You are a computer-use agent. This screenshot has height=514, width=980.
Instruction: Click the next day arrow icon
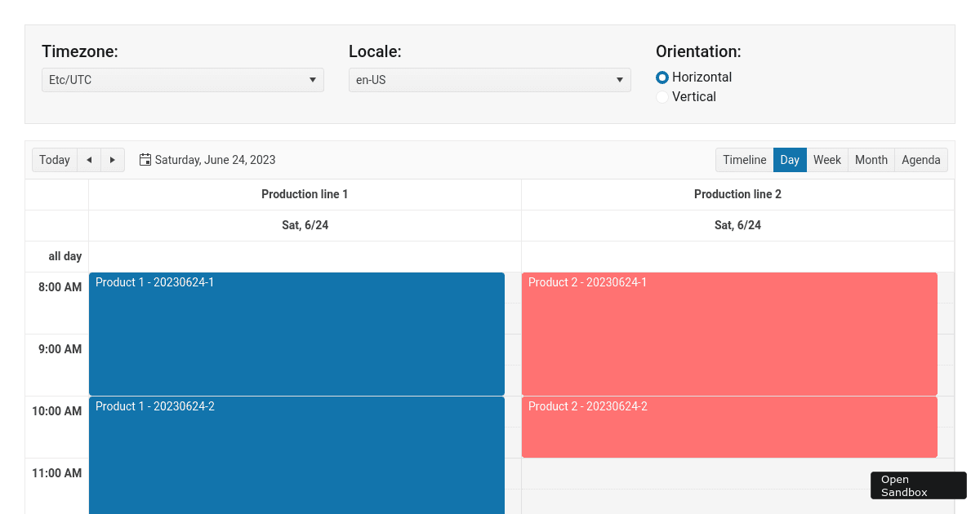pyautogui.click(x=112, y=160)
